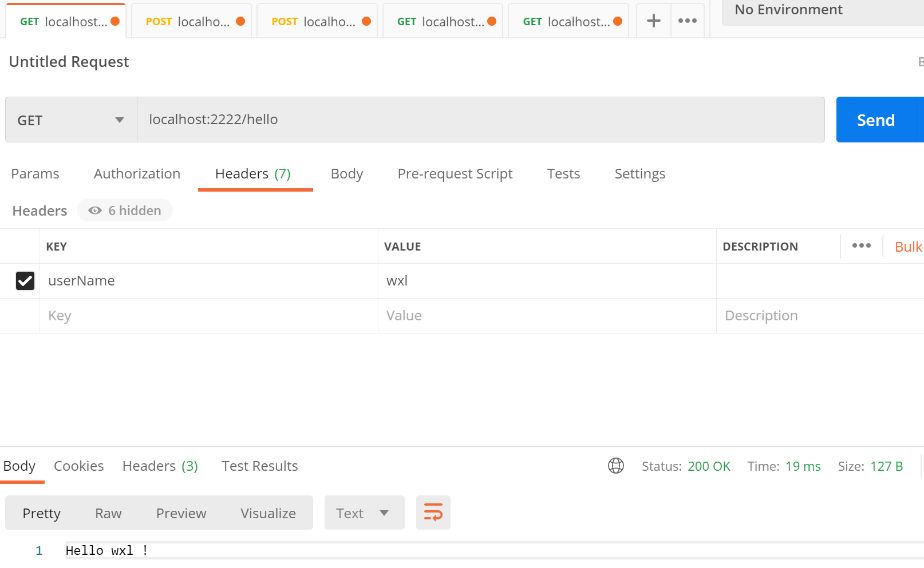924x568 pixels.
Task: Click the Bulk edit link
Action: pyautogui.click(x=908, y=247)
